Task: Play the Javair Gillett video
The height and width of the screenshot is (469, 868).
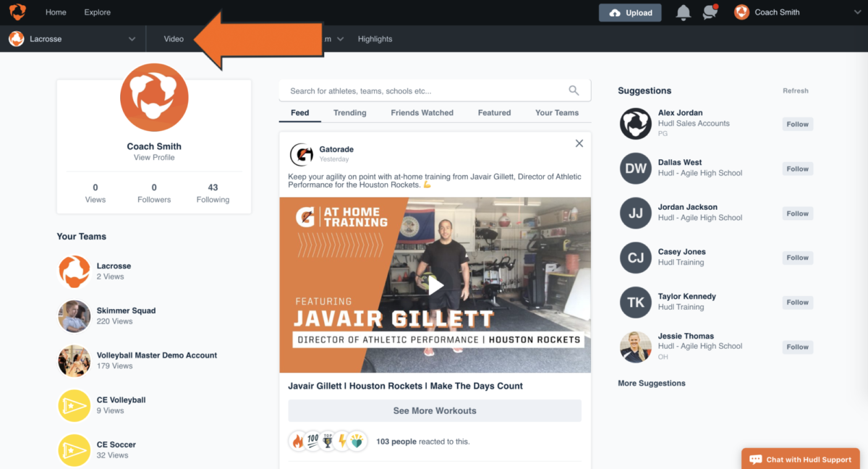Action: (435, 285)
